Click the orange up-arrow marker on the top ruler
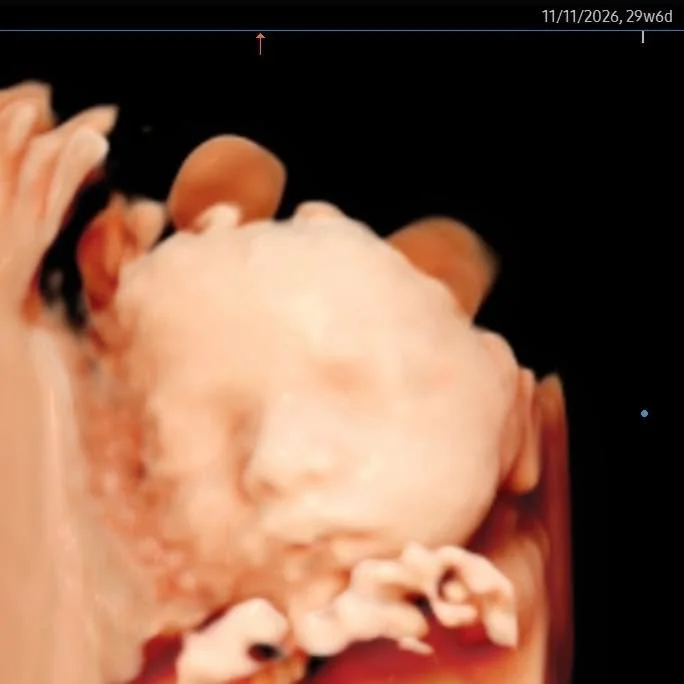This screenshot has height=684, width=684. click(x=260, y=44)
